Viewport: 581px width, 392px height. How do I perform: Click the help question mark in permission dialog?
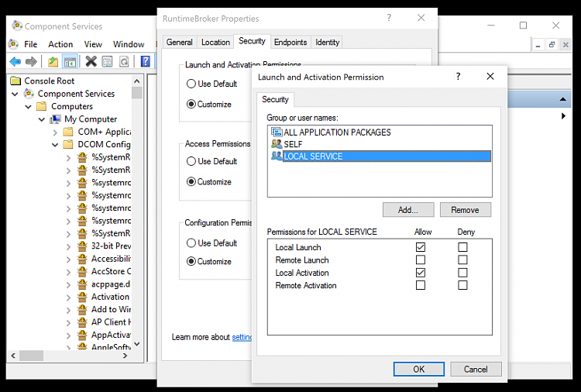pos(459,77)
